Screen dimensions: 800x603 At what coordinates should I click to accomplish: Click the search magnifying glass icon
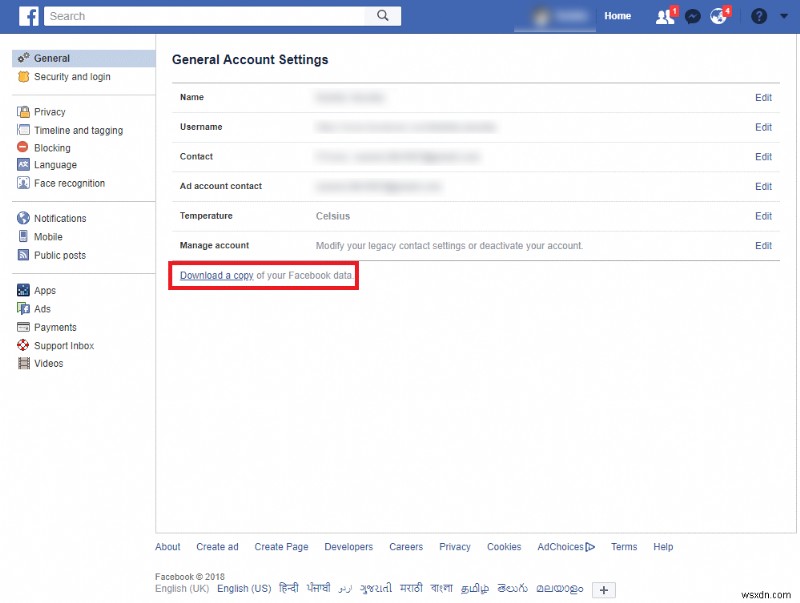click(383, 16)
